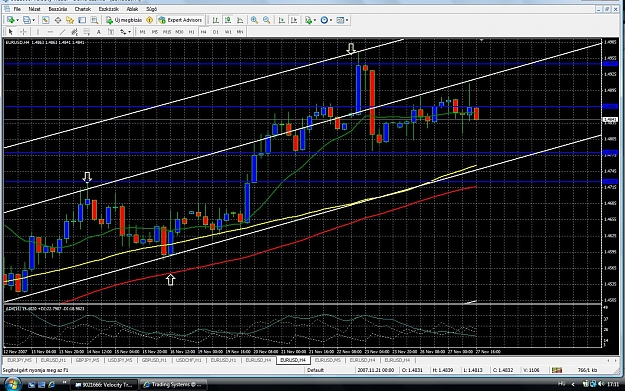Select the arrow cursor tool
The image size is (625, 391).
pyautogui.click(x=11, y=32)
